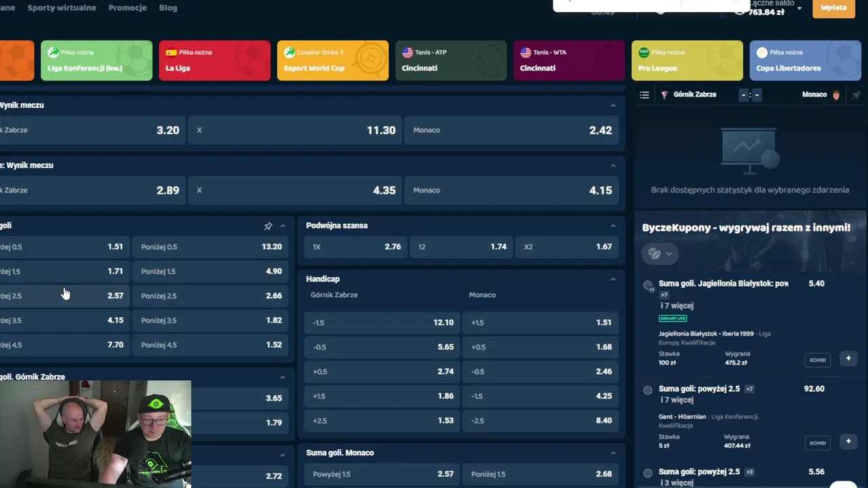Open the account balance dropdown arrow
This screenshot has width=868, height=488.
pyautogui.click(x=800, y=8)
